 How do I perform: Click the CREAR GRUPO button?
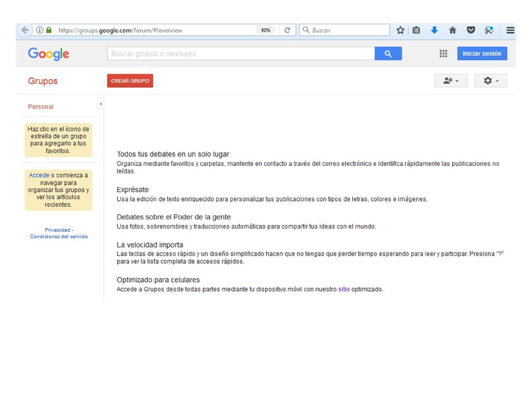(x=130, y=81)
